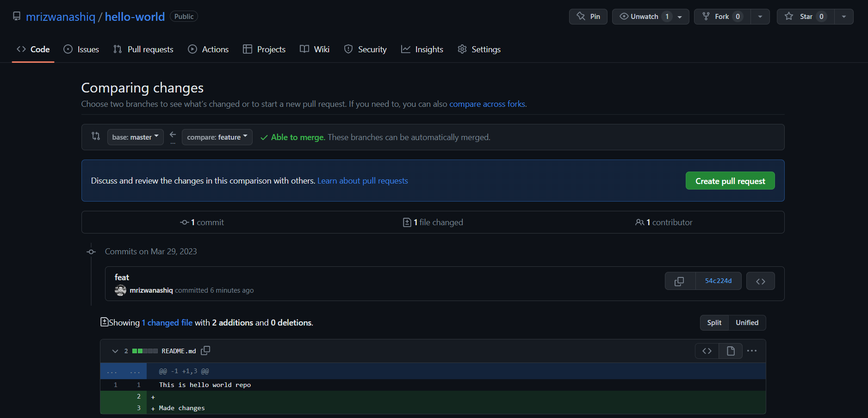This screenshot has height=418, width=868.
Task: Expand hidden lines above in README.md diff
Action: (124, 371)
